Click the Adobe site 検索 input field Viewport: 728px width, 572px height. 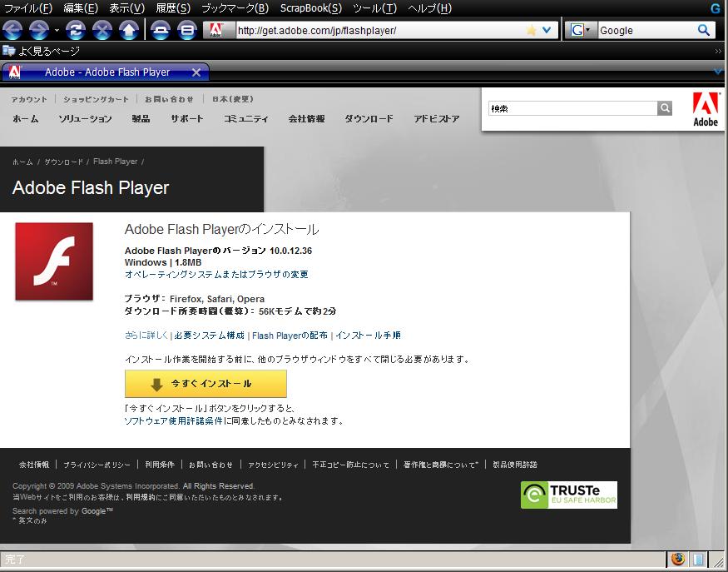pyautogui.click(x=573, y=108)
